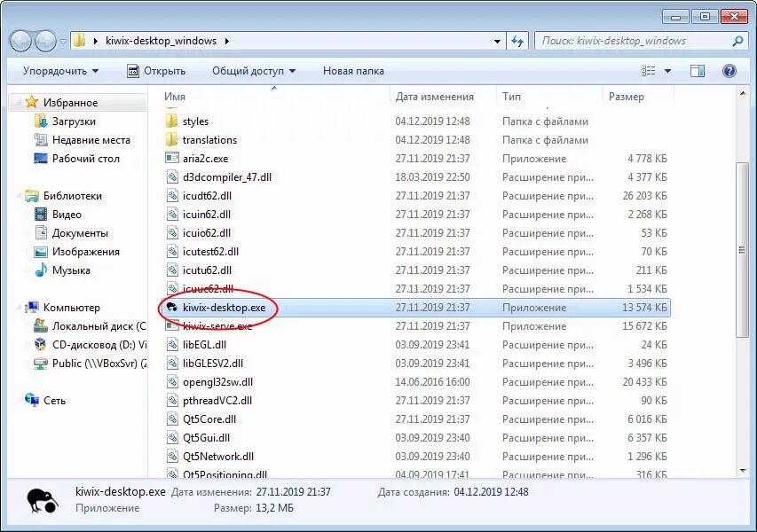757x532 pixels.
Task: Open Help with the question mark icon
Action: [x=729, y=71]
